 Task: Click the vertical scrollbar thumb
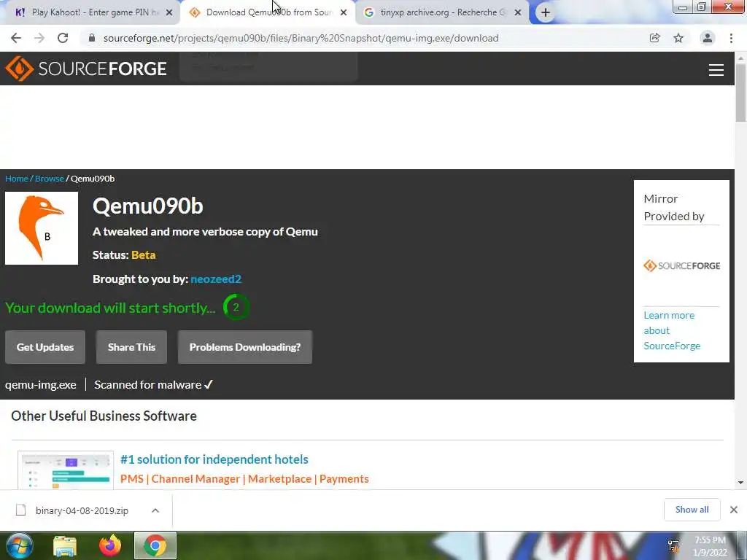(x=740, y=93)
